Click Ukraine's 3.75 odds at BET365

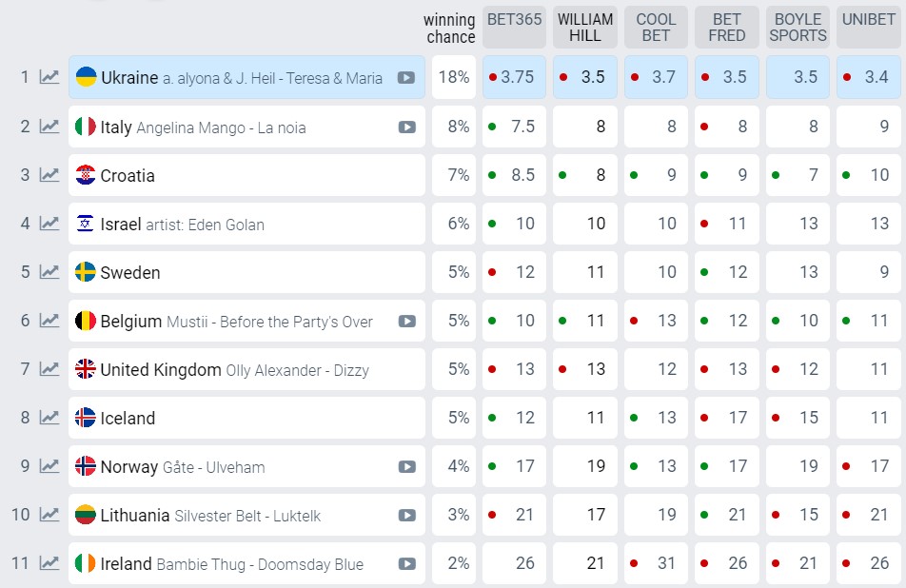pyautogui.click(x=517, y=77)
